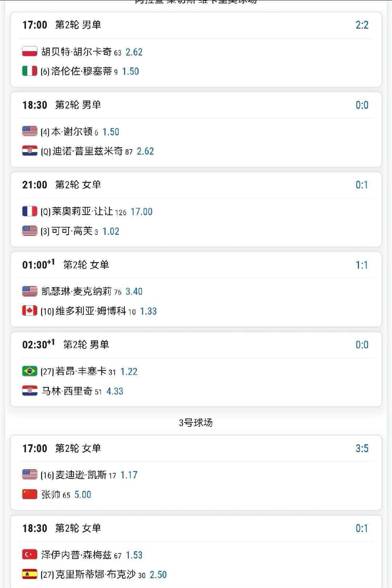Click Spain flag beside 克里斯蒂娜·布克沙

(29, 574)
